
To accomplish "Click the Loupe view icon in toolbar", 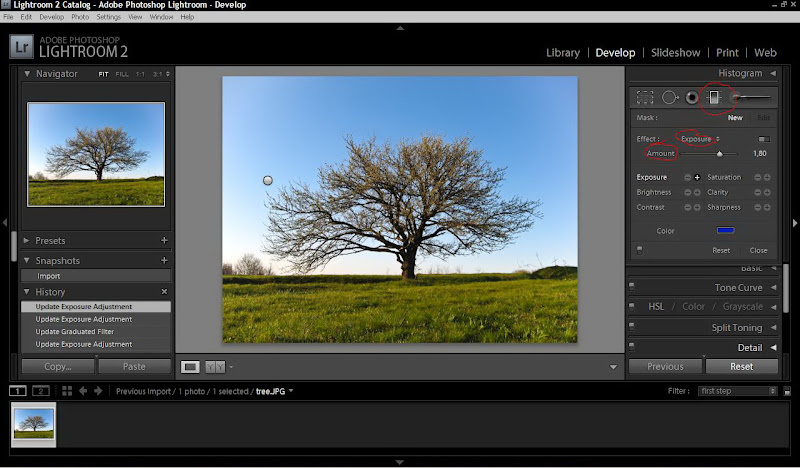I will click(190, 367).
